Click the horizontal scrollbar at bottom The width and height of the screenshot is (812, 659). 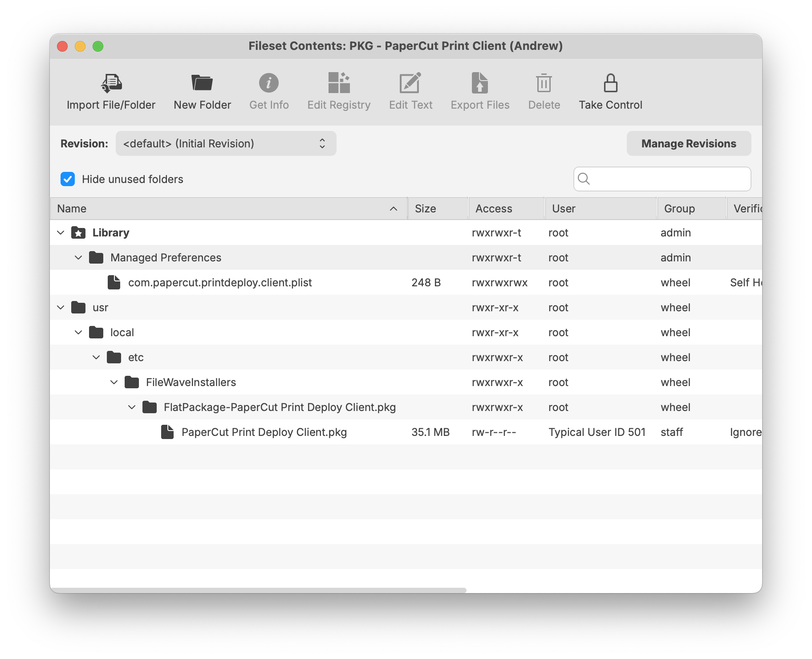(x=258, y=590)
